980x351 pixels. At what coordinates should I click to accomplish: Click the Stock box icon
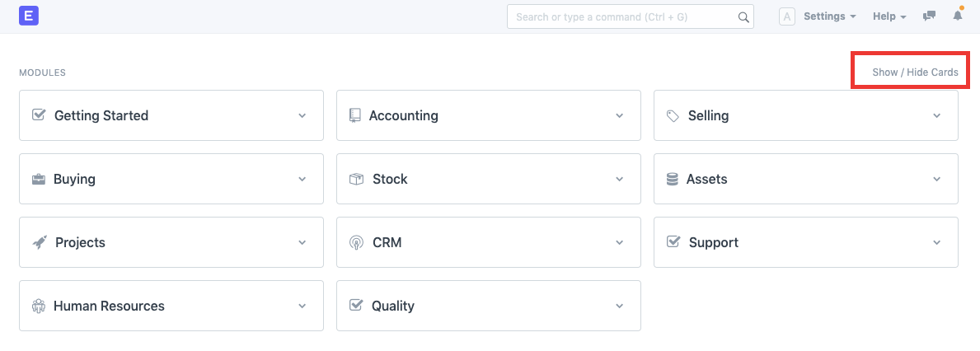tap(356, 179)
